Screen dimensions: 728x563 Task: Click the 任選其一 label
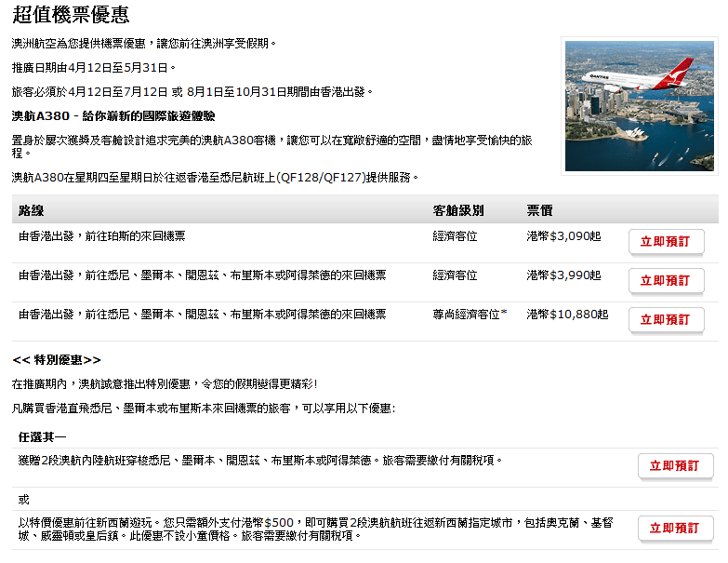[x=42, y=436]
